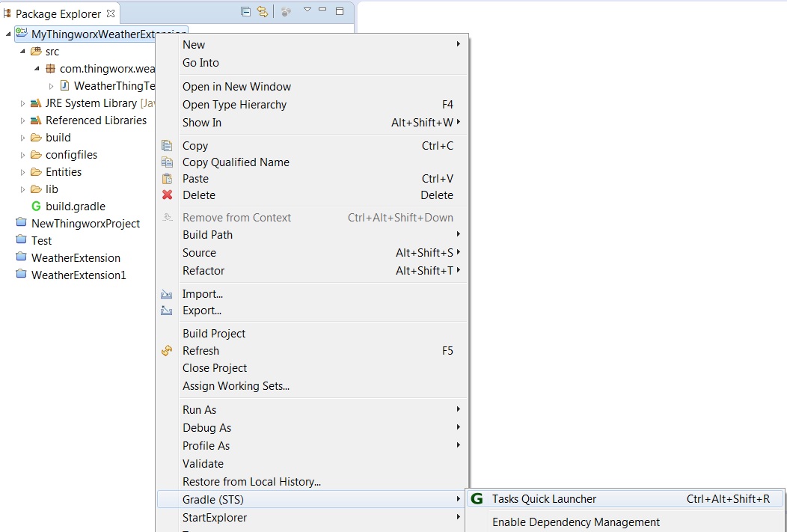The image size is (787, 532).
Task: Click the Collapse All icon in toolbar
Action: coord(245,13)
